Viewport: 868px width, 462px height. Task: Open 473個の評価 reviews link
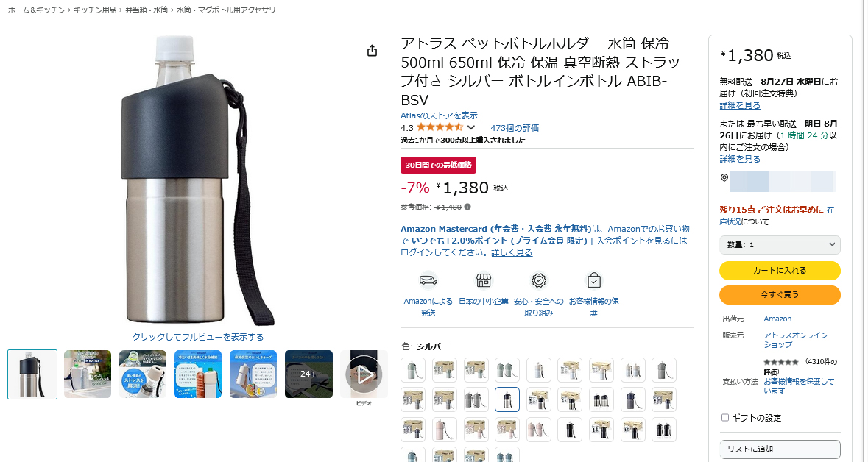(x=515, y=128)
